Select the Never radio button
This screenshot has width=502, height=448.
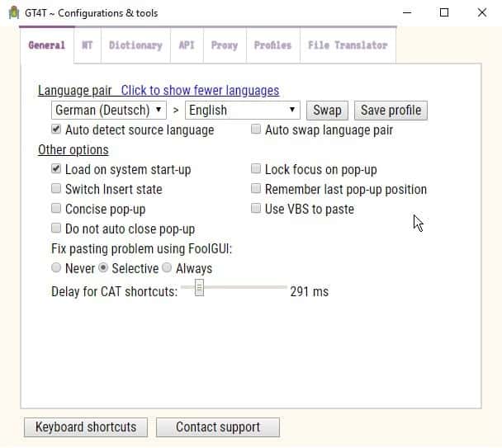pos(56,268)
